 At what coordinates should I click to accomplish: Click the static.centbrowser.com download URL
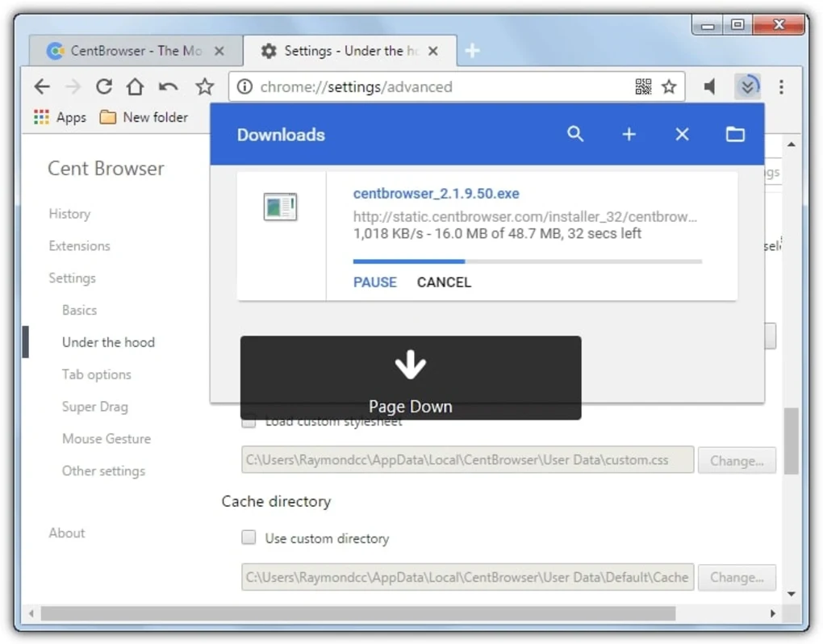(525, 217)
